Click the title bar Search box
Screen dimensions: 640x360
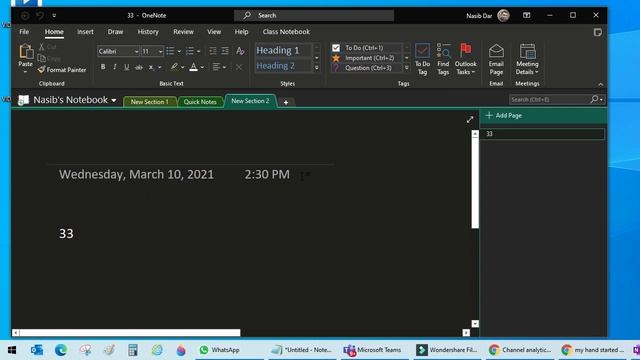point(313,16)
